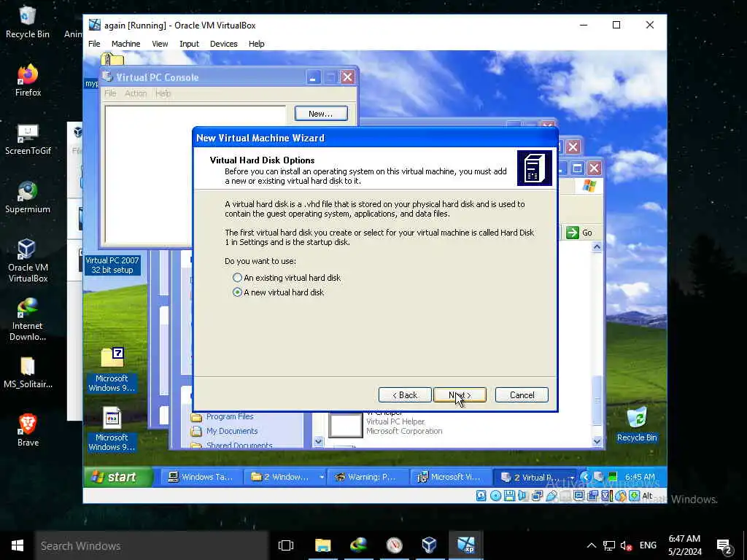Click the Virtual PC Helper thumbnail

[345, 425]
